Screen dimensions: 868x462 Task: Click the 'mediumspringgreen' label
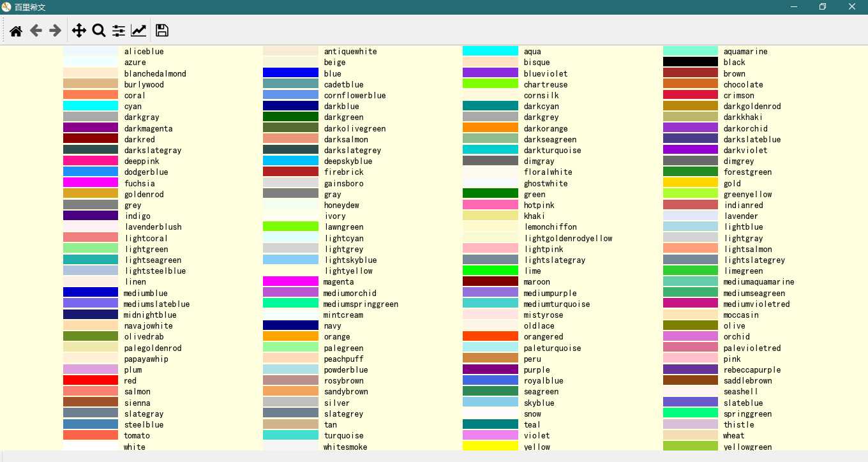click(x=361, y=304)
